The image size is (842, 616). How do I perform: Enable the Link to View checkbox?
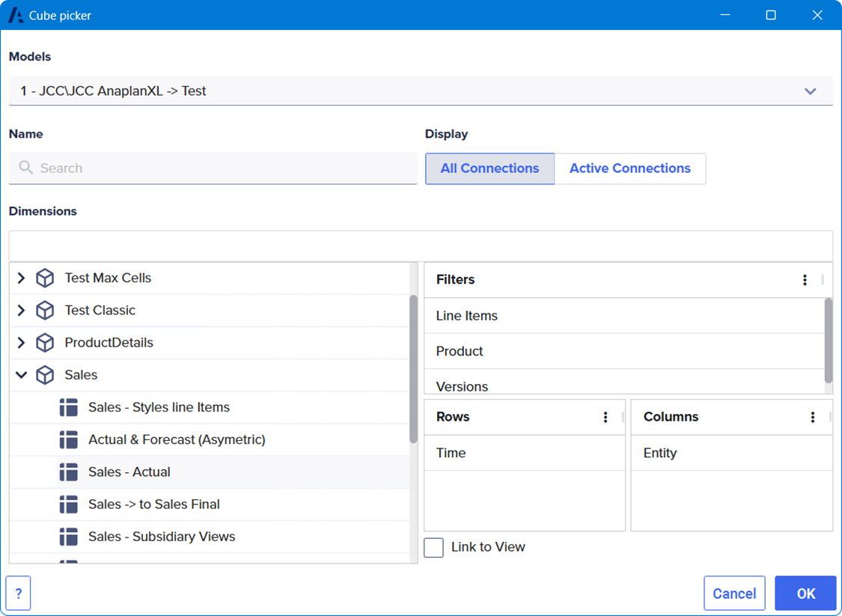click(x=434, y=547)
